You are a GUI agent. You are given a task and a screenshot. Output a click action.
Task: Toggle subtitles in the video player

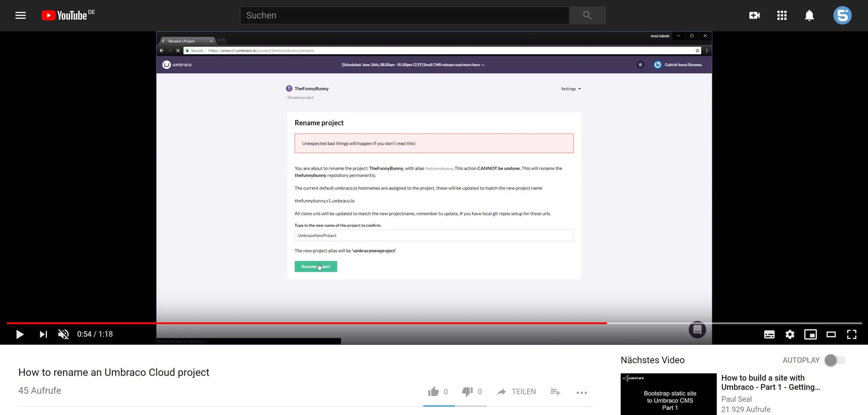coord(769,334)
